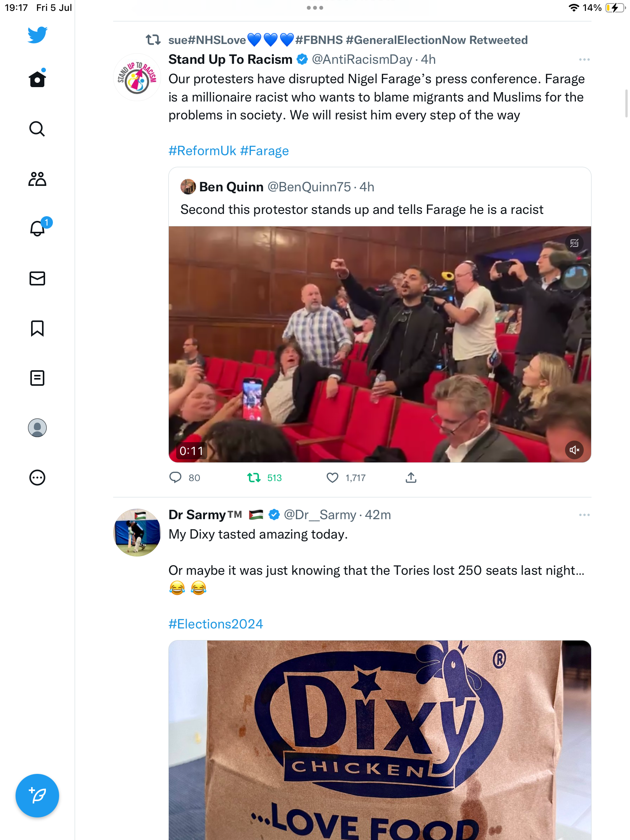Open Messages envelope icon
Image resolution: width=630 pixels, height=840 pixels.
pyautogui.click(x=37, y=278)
